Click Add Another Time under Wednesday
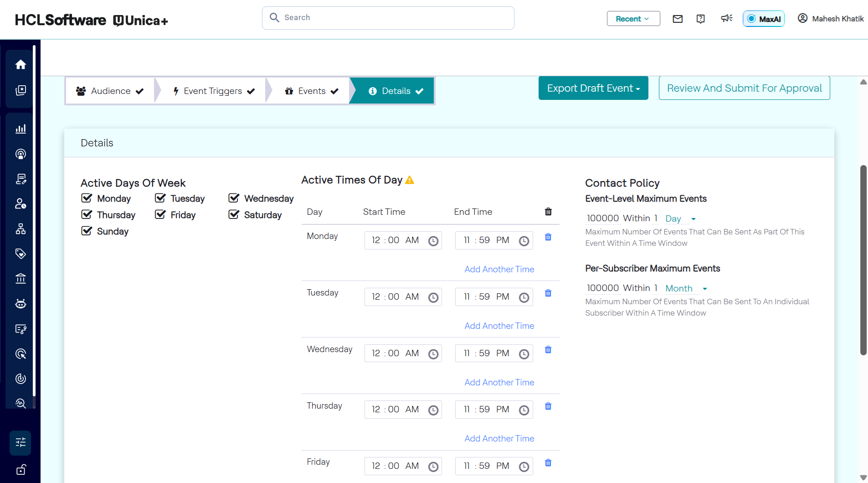Image resolution: width=868 pixels, height=483 pixels. pos(499,382)
